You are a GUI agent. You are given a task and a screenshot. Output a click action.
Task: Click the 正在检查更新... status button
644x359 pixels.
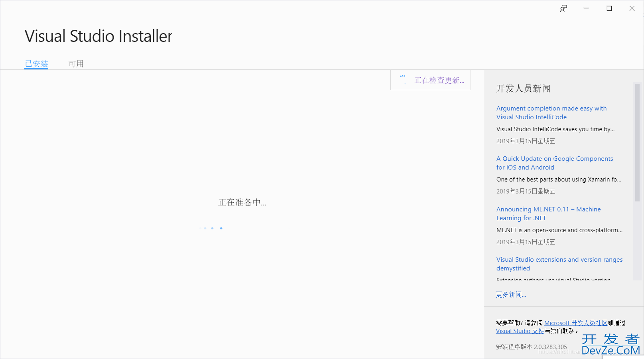[431, 80]
